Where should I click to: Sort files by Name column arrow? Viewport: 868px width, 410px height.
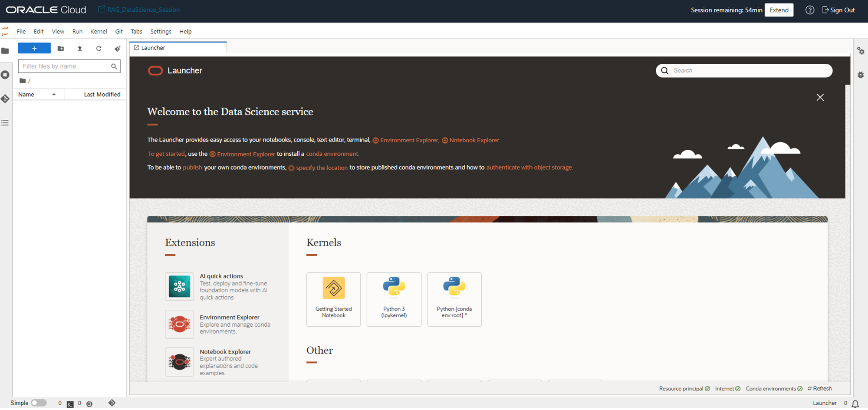pos(54,94)
